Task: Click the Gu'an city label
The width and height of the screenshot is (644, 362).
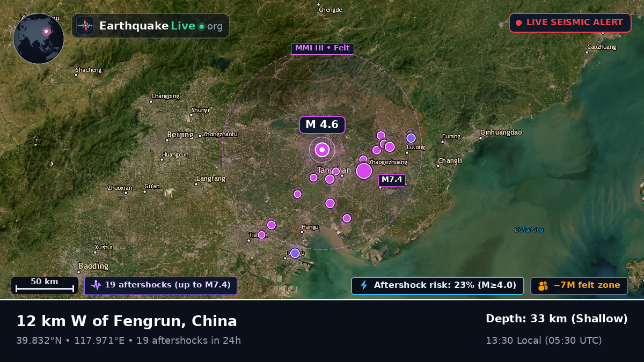Action: (x=152, y=186)
